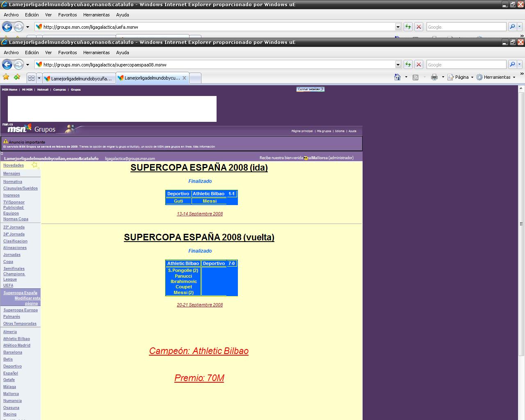Click the Cerrar sesión button
525x420 pixels.
click(x=310, y=89)
